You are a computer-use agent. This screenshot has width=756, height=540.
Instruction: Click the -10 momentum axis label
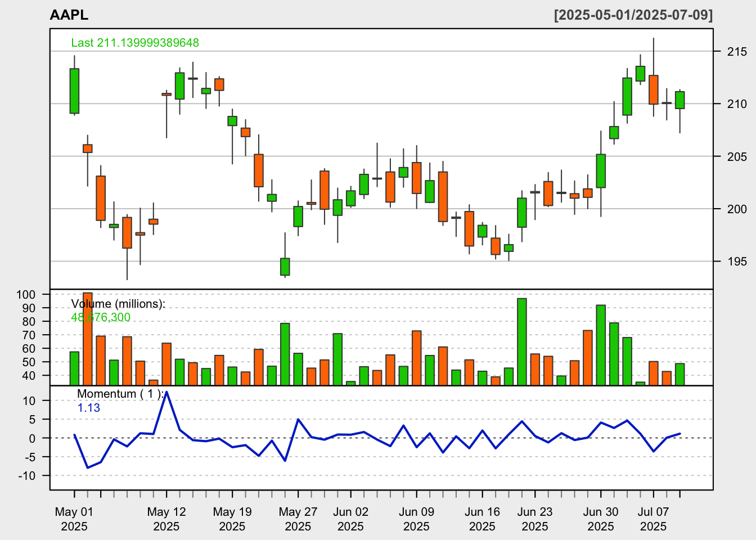pyautogui.click(x=26, y=476)
